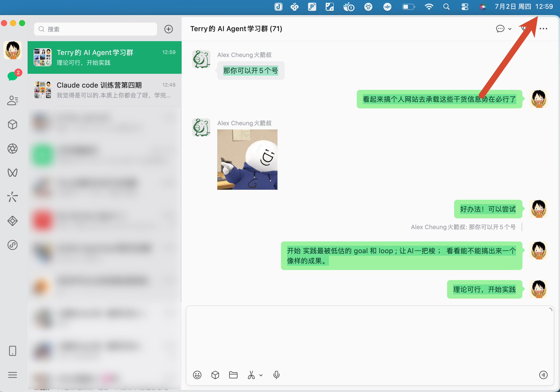Click the folder send-file icon
The height and width of the screenshot is (392, 560).
pyautogui.click(x=233, y=375)
